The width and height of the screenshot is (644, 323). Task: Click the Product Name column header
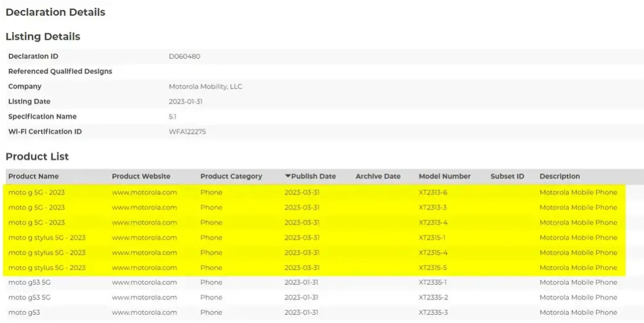tap(33, 176)
